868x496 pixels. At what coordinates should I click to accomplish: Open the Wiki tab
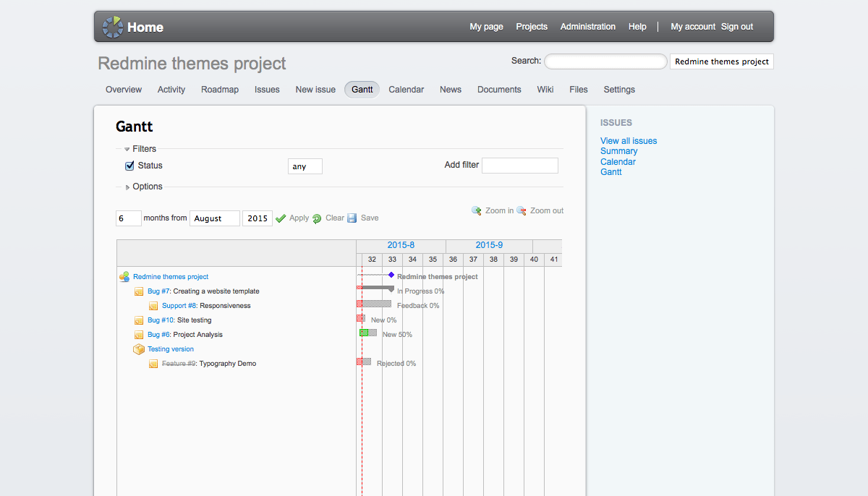(x=545, y=90)
